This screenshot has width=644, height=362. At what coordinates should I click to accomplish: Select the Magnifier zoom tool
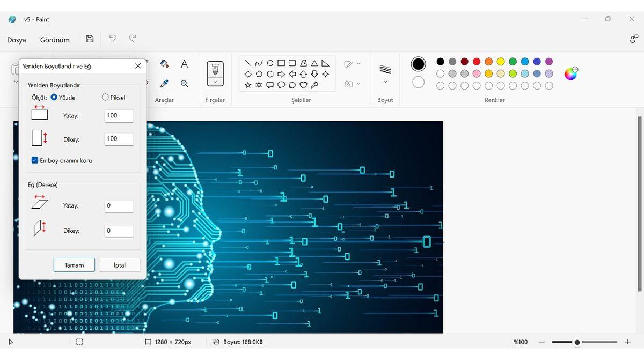click(184, 84)
